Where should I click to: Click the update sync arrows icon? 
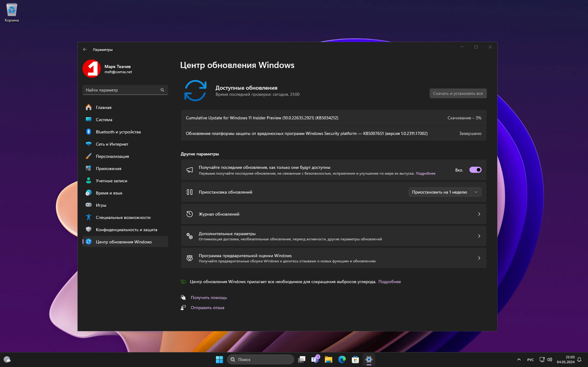click(x=195, y=90)
